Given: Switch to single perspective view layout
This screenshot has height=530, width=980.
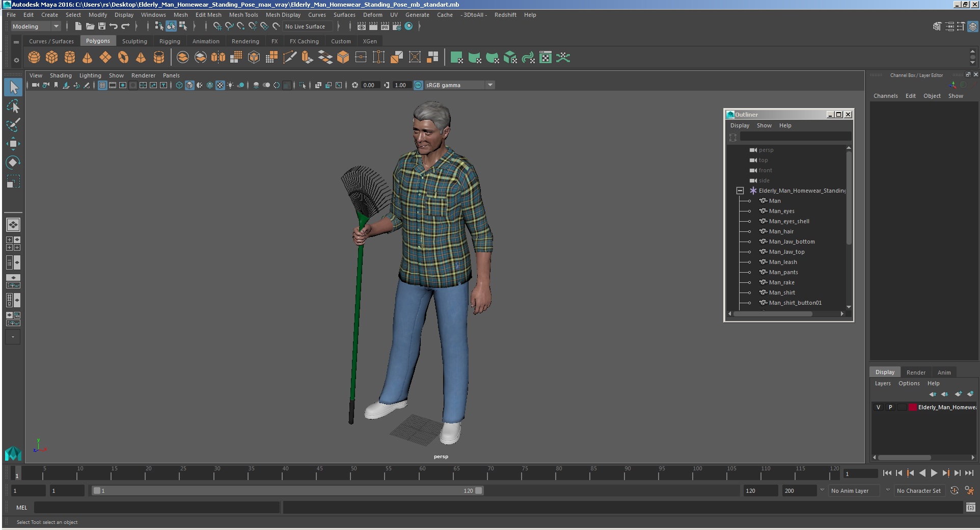Looking at the screenshot, I should pos(13,224).
